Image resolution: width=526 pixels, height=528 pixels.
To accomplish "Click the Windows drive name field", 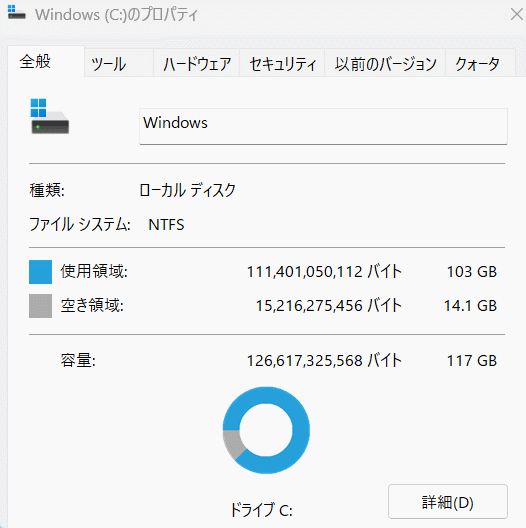I will (323, 126).
